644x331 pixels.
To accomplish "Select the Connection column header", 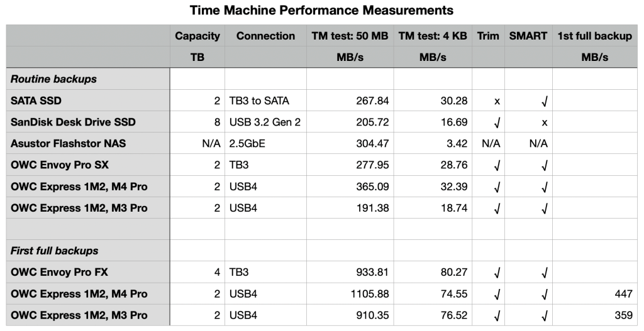I will [265, 36].
